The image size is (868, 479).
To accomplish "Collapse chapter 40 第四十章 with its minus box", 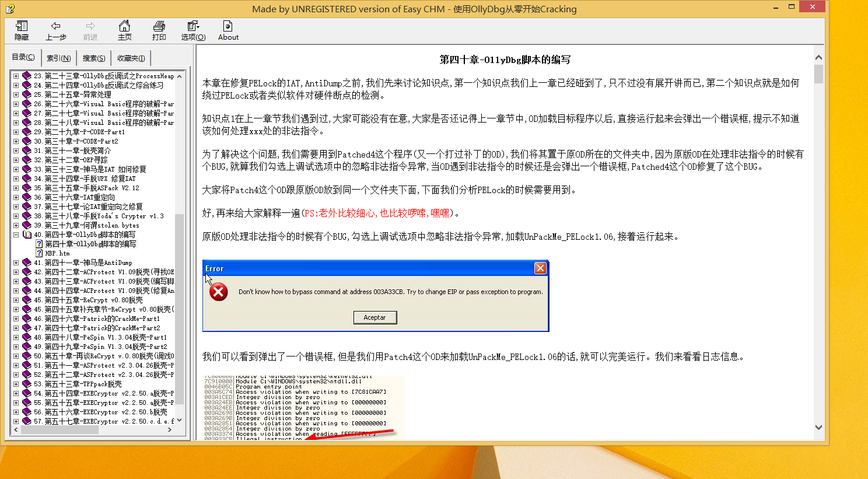I will tap(16, 235).
